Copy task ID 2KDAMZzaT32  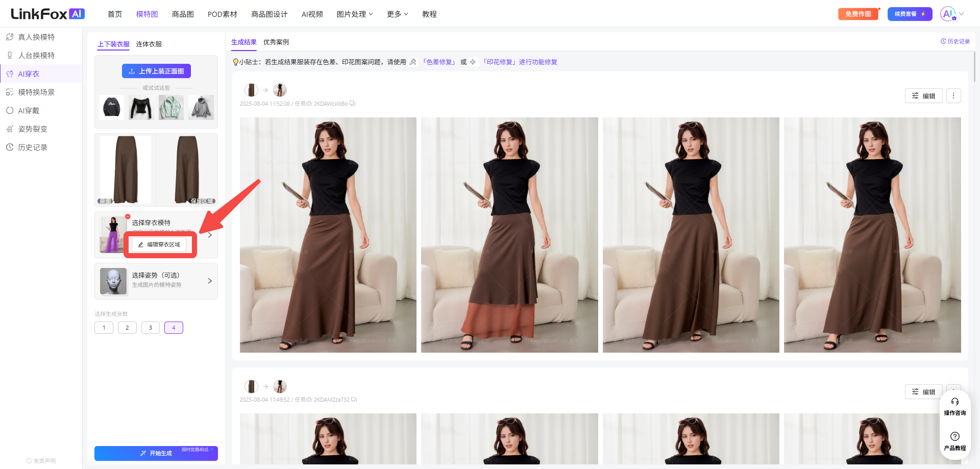click(x=354, y=400)
